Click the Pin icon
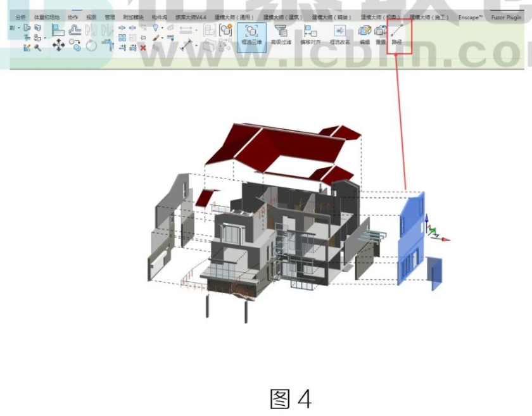 (x=143, y=37)
